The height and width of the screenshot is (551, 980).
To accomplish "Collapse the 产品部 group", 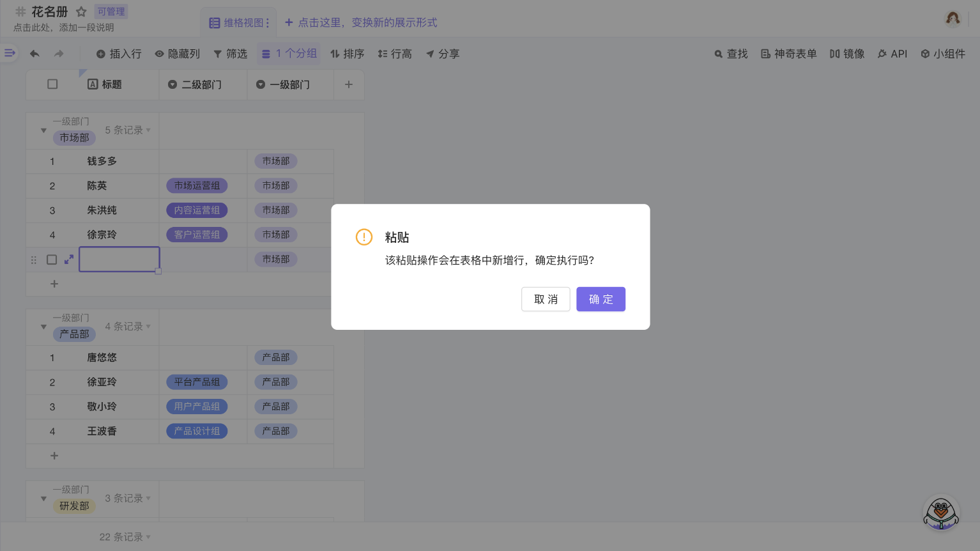I will 43,327.
